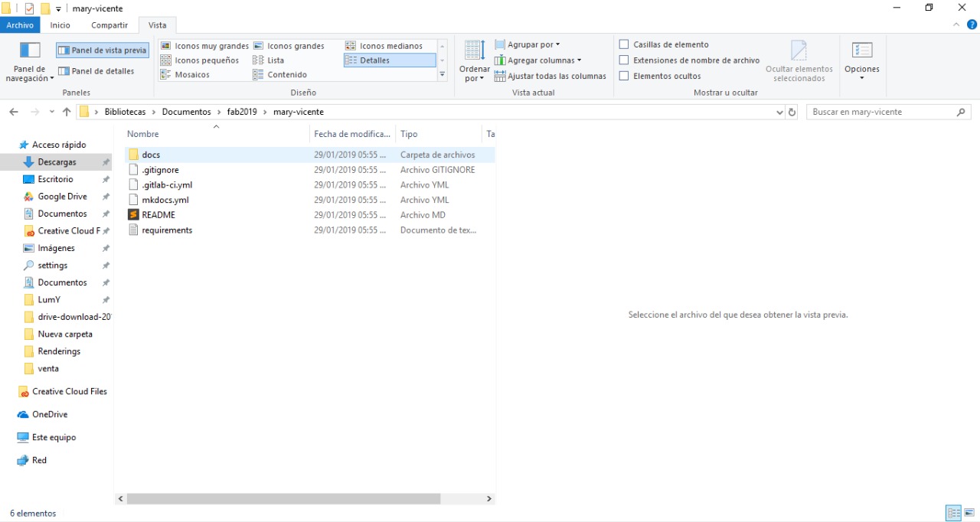Viewport: 980px width, 522px height.
Task: Go back with the left arrow
Action: [x=13, y=112]
